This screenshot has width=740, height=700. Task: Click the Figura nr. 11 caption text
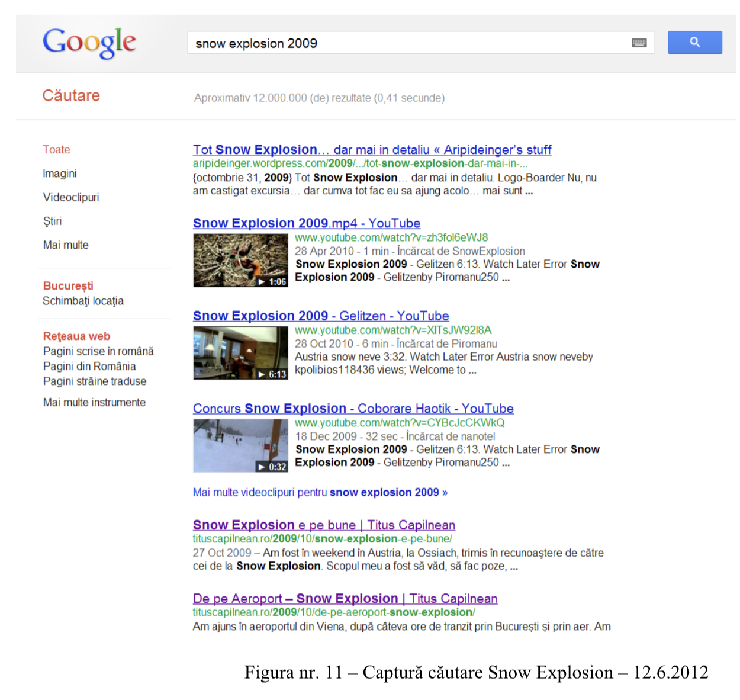[477, 672]
